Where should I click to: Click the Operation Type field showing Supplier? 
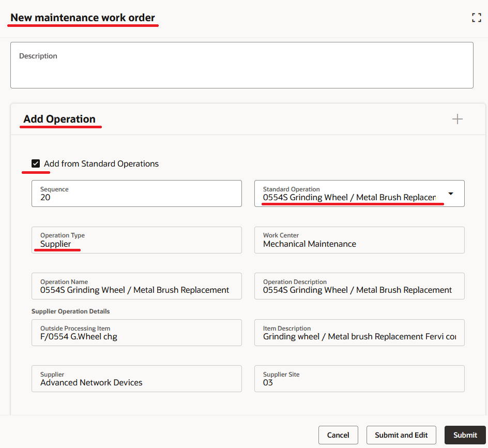click(136, 240)
